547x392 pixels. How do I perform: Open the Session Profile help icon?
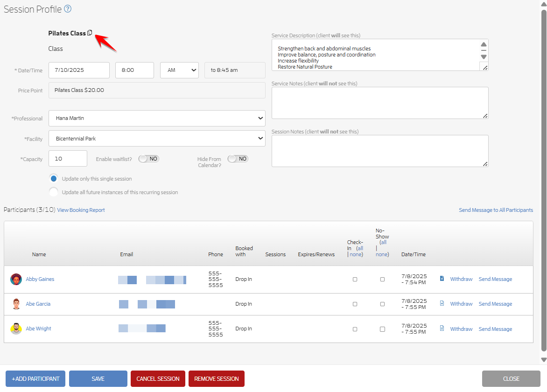(x=68, y=9)
